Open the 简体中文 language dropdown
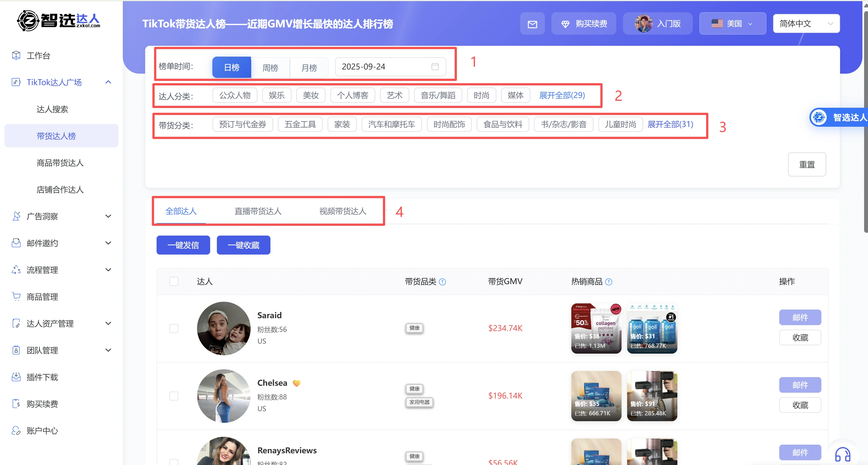868x465 pixels. tap(806, 24)
